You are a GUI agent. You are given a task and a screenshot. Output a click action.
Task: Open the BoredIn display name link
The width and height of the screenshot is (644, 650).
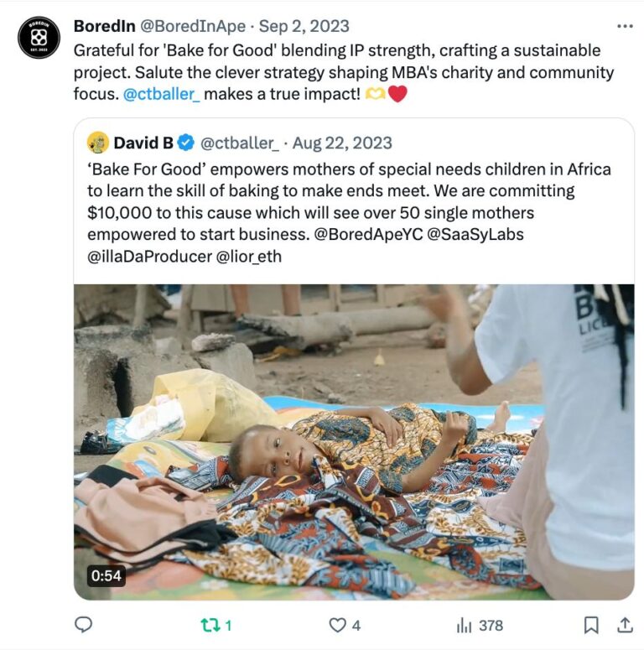(104, 26)
